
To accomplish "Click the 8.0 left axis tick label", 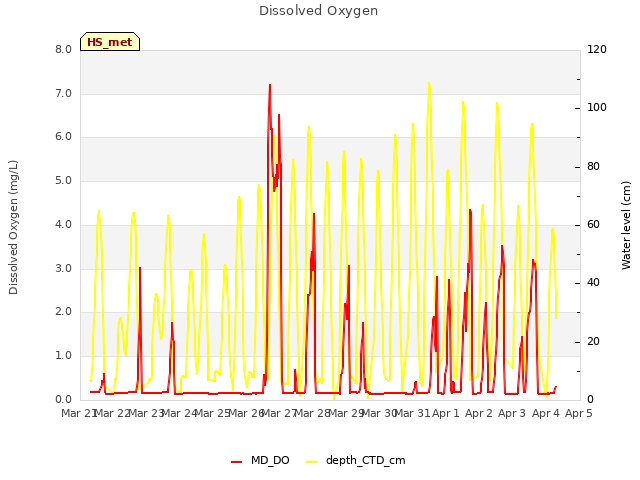I will pos(63,49).
